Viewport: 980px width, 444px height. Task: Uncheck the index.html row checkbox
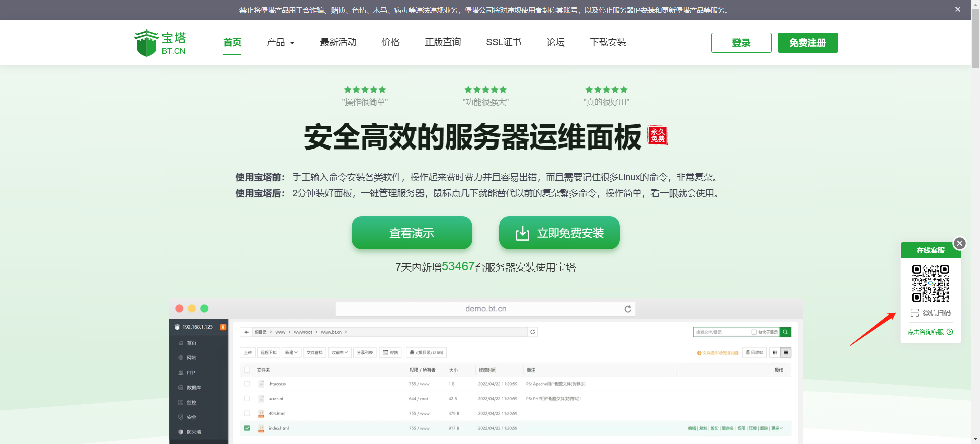[x=247, y=428]
